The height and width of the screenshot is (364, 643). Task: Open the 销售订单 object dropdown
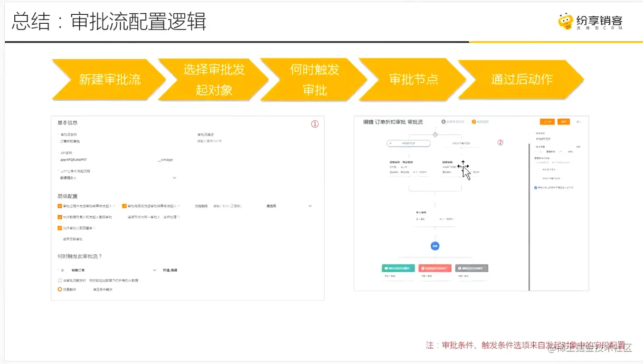[x=114, y=270]
